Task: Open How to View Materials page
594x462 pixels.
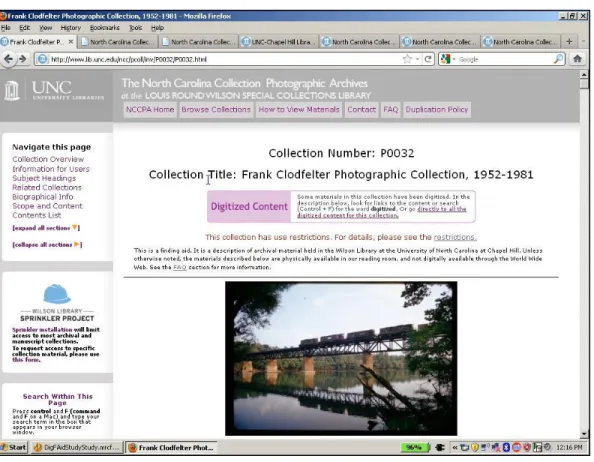Action: [x=299, y=109]
